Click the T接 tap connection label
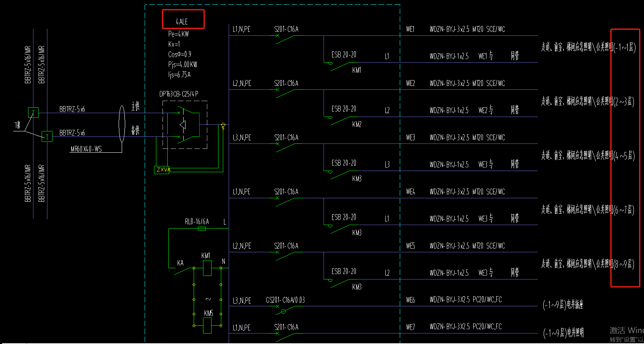This screenshot has height=344, width=644. [x=17, y=125]
